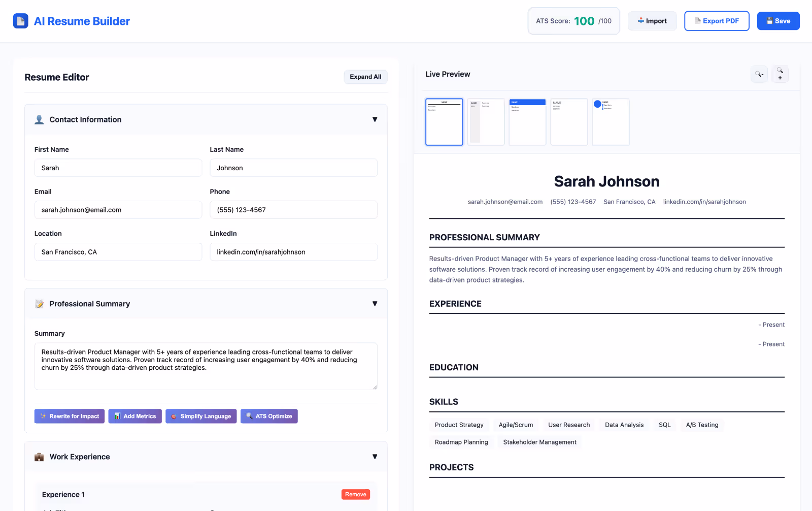
Task: Select the Save icon in the header
Action: (x=770, y=21)
